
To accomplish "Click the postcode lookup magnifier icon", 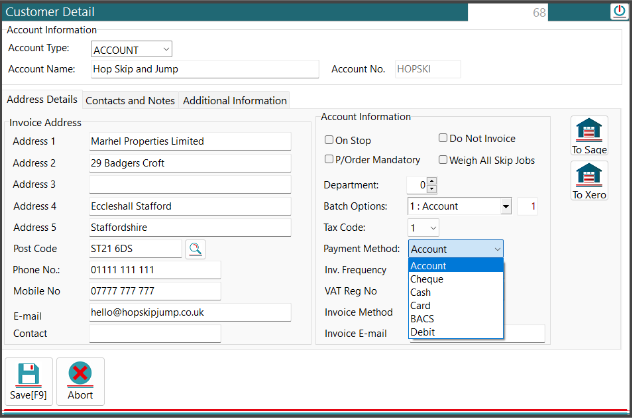I will (195, 248).
